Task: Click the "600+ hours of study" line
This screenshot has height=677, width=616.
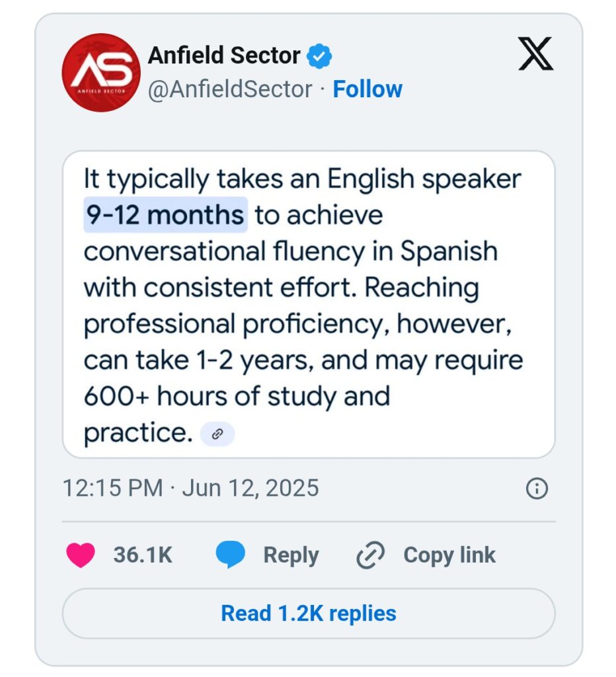Action: 236,397
